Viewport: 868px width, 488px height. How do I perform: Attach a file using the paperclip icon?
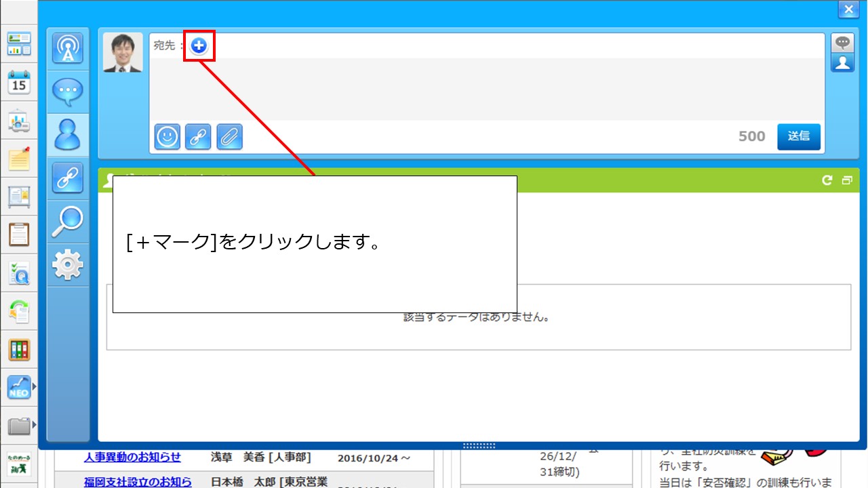pyautogui.click(x=229, y=137)
